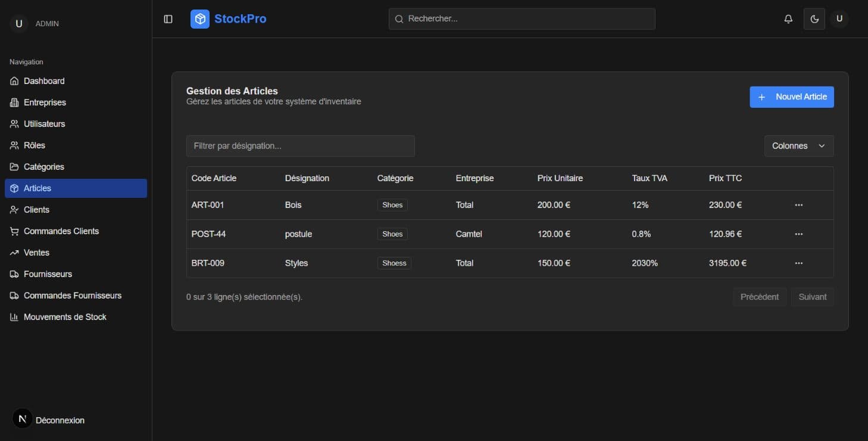The width and height of the screenshot is (868, 441).
Task: Click the Catégories folder icon
Action: click(x=14, y=167)
